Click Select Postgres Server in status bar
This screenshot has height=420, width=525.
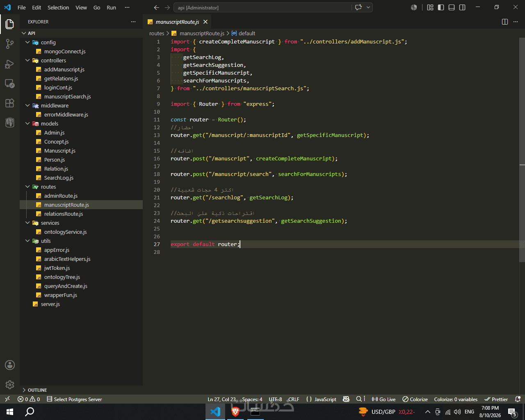pos(74,399)
